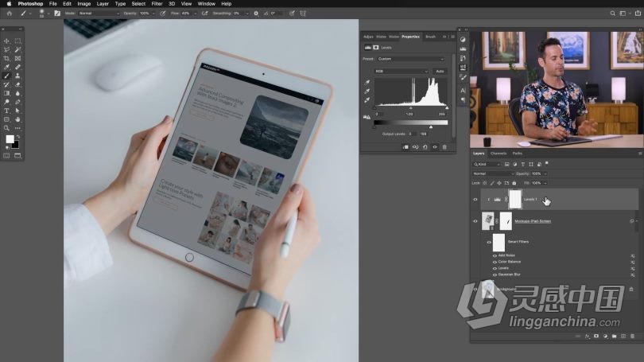Viewport: 644px width, 362px height.
Task: Select the Blur tool
Action: [17, 93]
